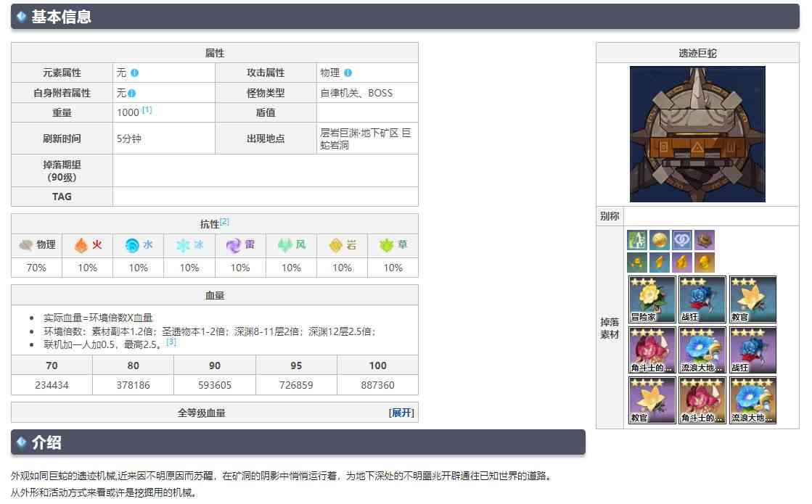Click footnote [3] in the 血量 notes
Image resolution: width=812 pixels, height=504 pixels.
pos(171,342)
